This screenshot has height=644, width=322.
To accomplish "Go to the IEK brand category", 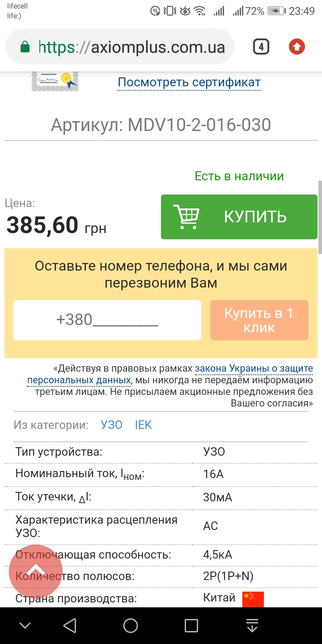I will (x=144, y=425).
